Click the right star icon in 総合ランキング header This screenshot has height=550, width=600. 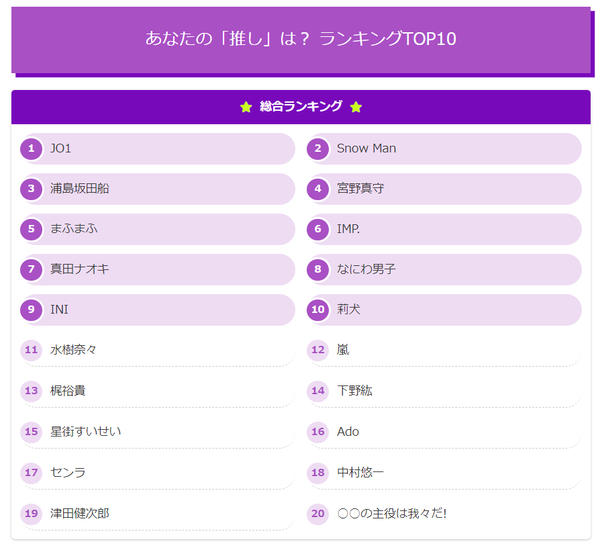click(x=356, y=107)
